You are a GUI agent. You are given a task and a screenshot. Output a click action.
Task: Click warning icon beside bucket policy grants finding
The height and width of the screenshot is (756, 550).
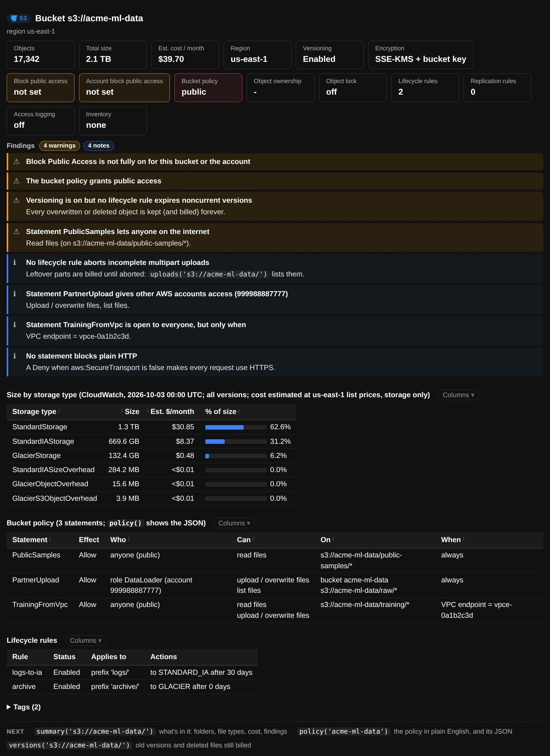16,181
